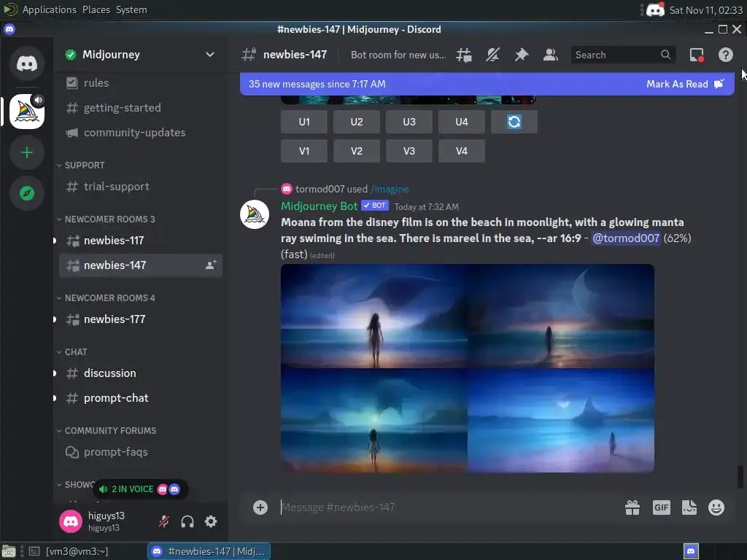
Task: Open the prompt-faqs forum
Action: tap(141, 452)
